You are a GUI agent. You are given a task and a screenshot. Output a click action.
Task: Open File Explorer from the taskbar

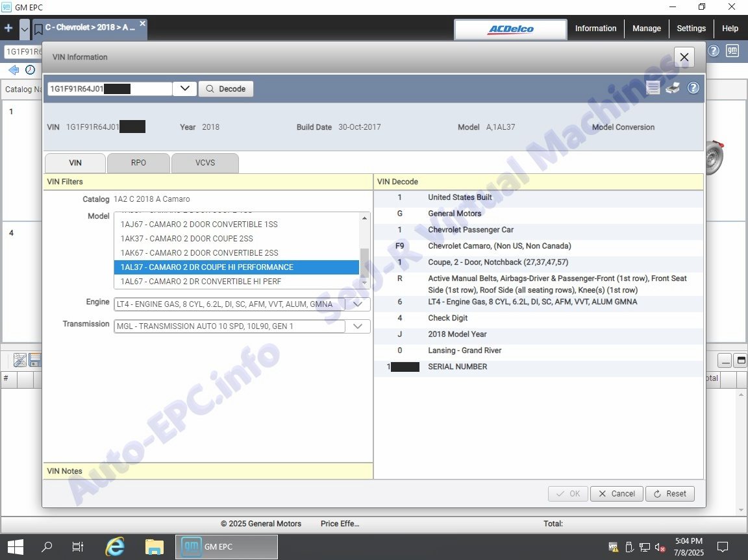click(x=154, y=547)
